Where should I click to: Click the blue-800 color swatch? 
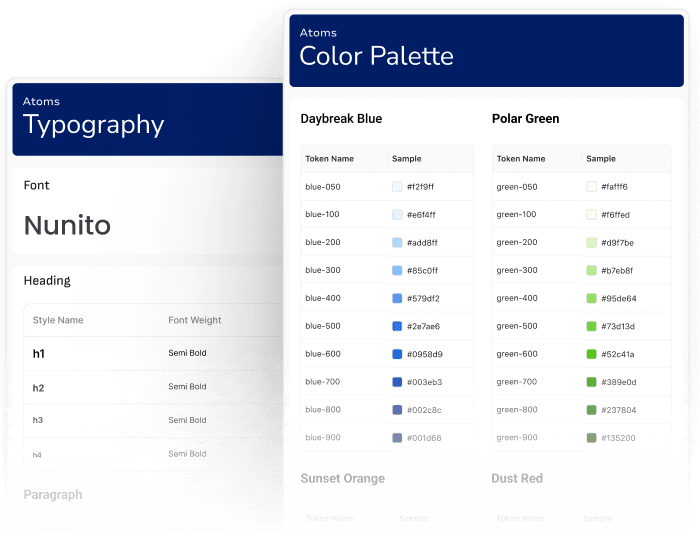[397, 410]
